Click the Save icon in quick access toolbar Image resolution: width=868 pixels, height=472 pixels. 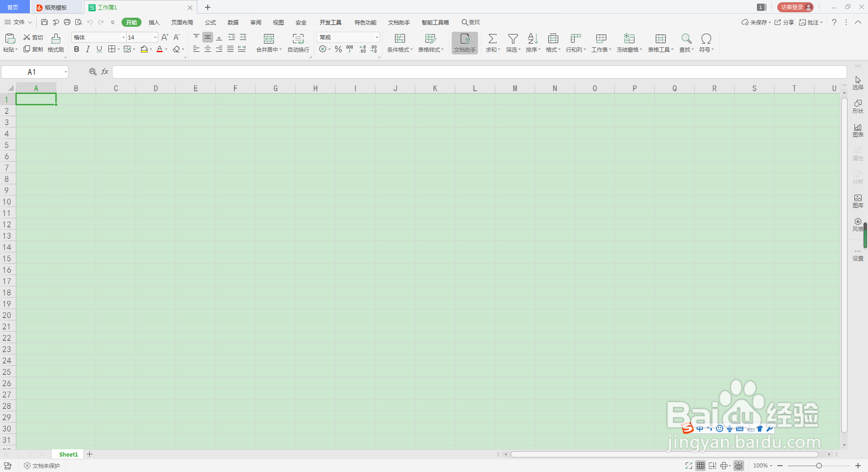tap(44, 22)
